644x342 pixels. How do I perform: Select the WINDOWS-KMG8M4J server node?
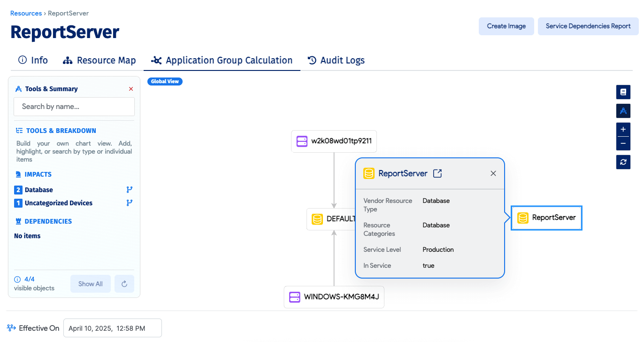tap(334, 297)
